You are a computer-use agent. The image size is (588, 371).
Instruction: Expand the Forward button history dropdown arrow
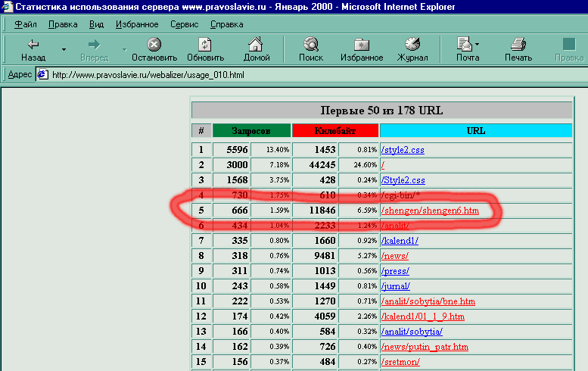point(124,50)
